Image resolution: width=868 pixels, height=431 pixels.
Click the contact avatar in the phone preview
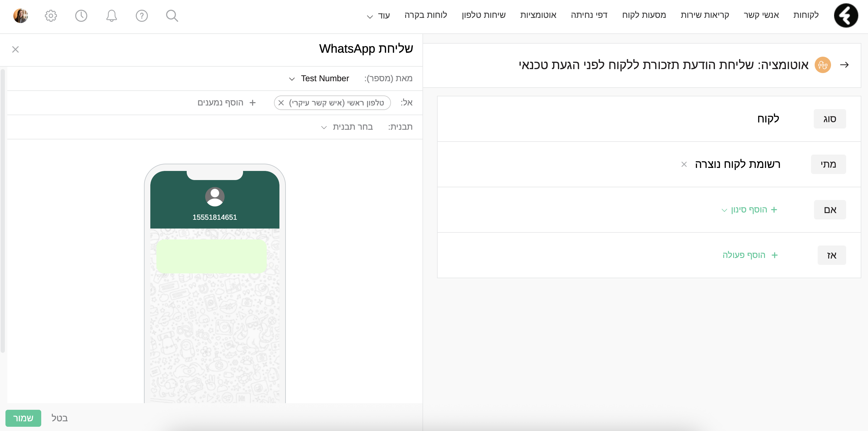click(215, 197)
